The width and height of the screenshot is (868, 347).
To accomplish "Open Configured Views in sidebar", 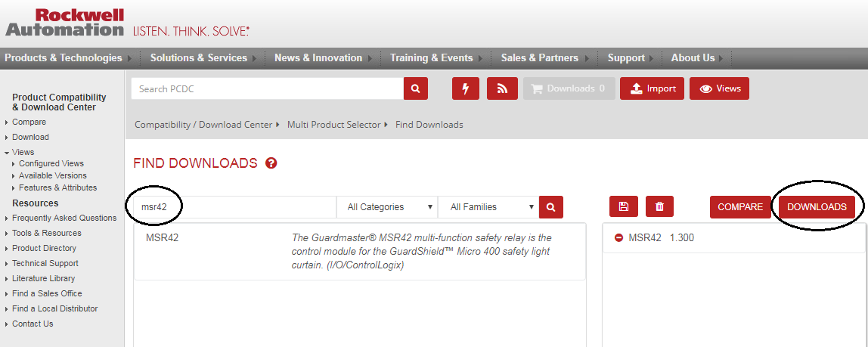I will 51,164.
